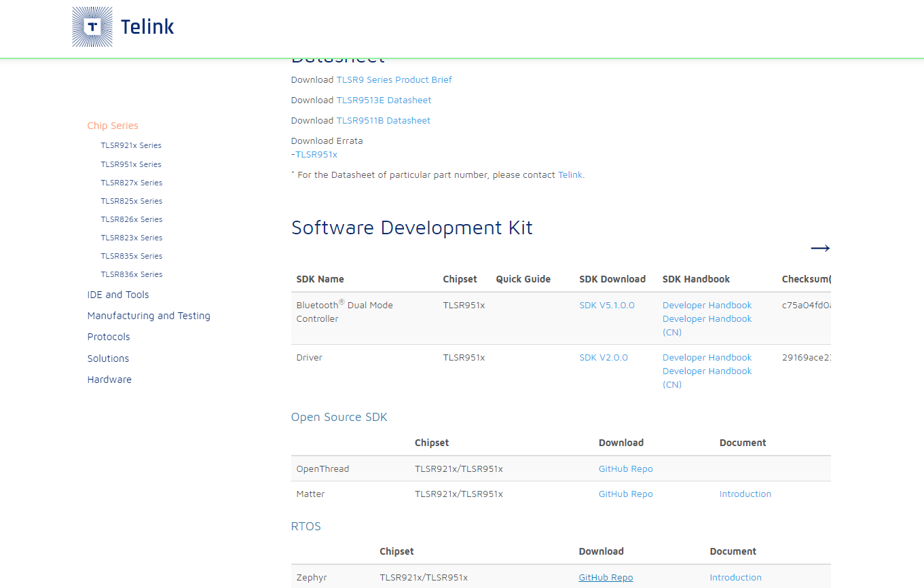
Task: Click the SDK Download column header
Action: pos(612,279)
